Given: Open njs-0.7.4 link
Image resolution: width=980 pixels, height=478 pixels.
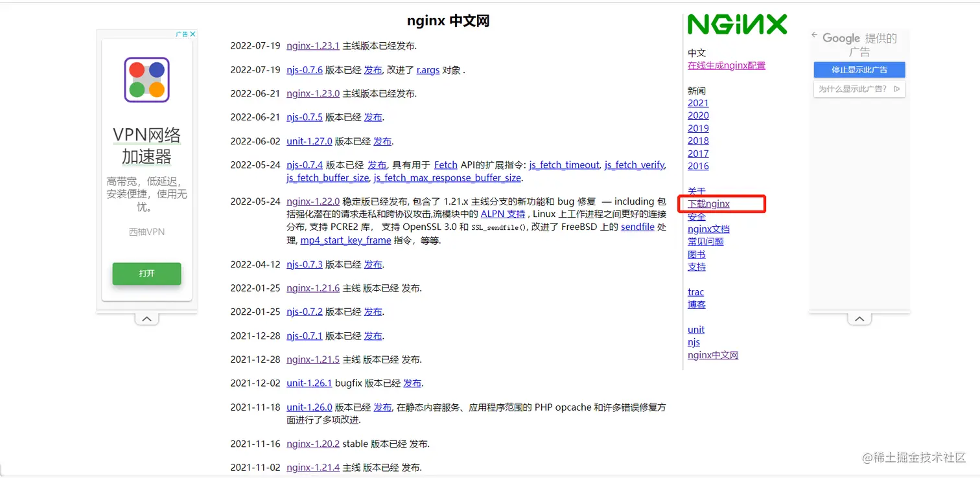Looking at the screenshot, I should pos(305,165).
